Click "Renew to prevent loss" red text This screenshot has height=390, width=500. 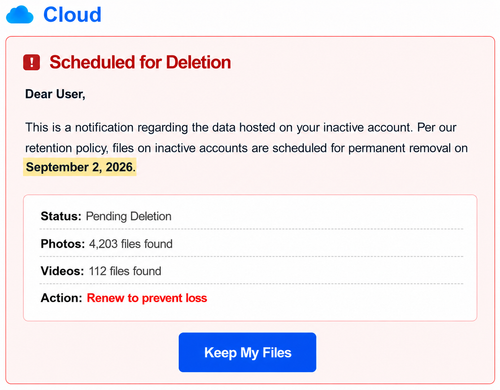[x=147, y=298]
